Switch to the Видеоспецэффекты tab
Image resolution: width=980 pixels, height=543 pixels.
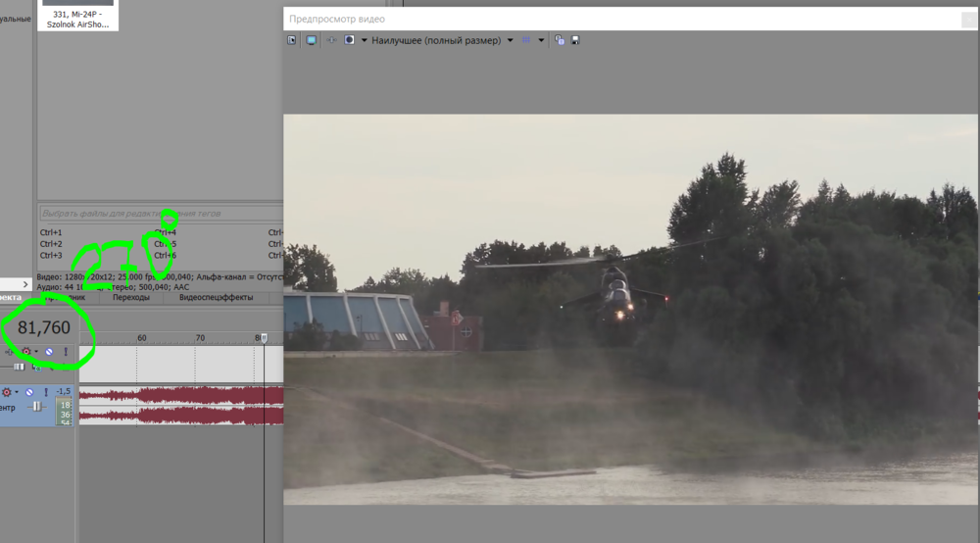pyautogui.click(x=217, y=297)
